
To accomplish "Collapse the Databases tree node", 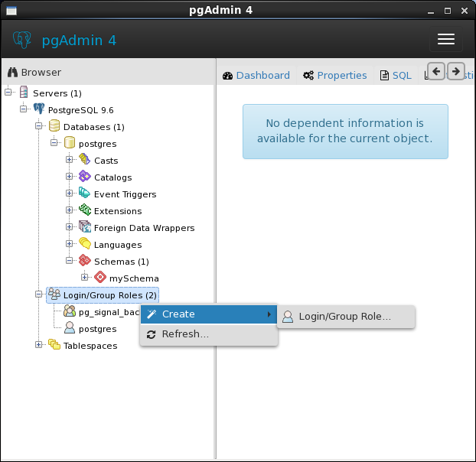I will point(38,125).
